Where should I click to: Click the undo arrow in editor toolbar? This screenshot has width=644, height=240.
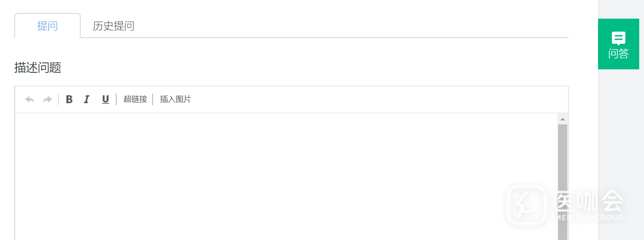click(29, 100)
